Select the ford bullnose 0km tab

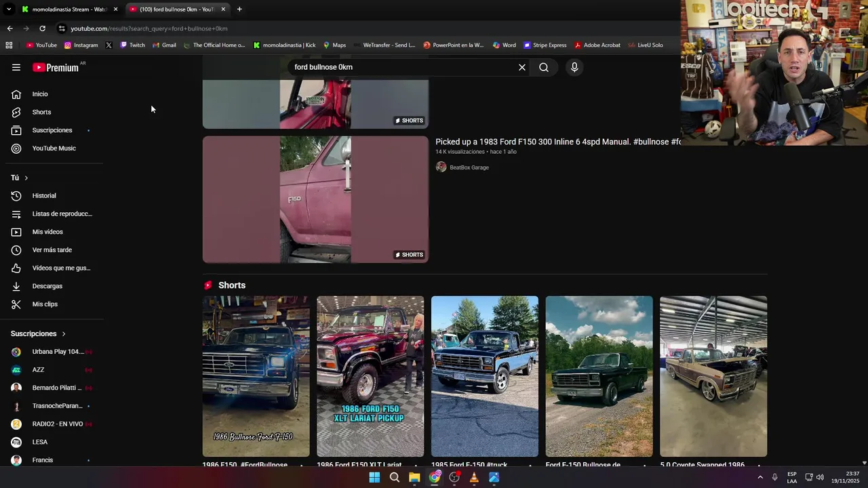click(177, 9)
